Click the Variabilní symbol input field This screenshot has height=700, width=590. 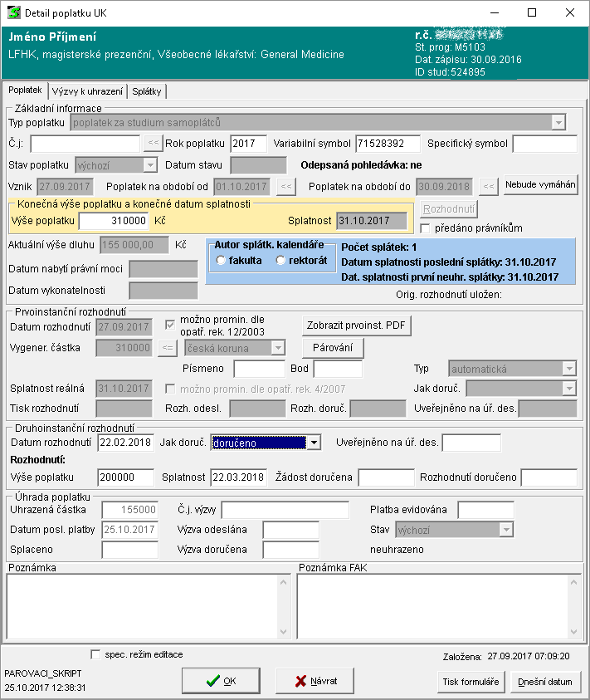(388, 144)
